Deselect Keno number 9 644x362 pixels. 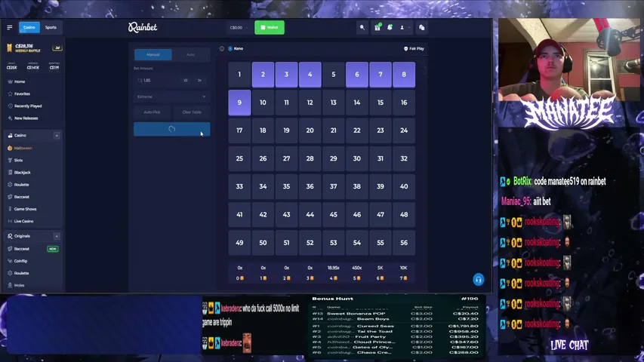coord(239,103)
